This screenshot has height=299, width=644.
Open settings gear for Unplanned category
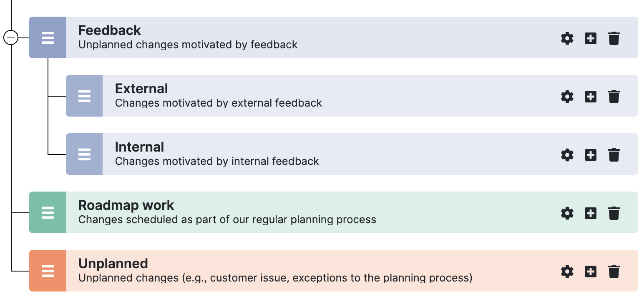click(567, 272)
